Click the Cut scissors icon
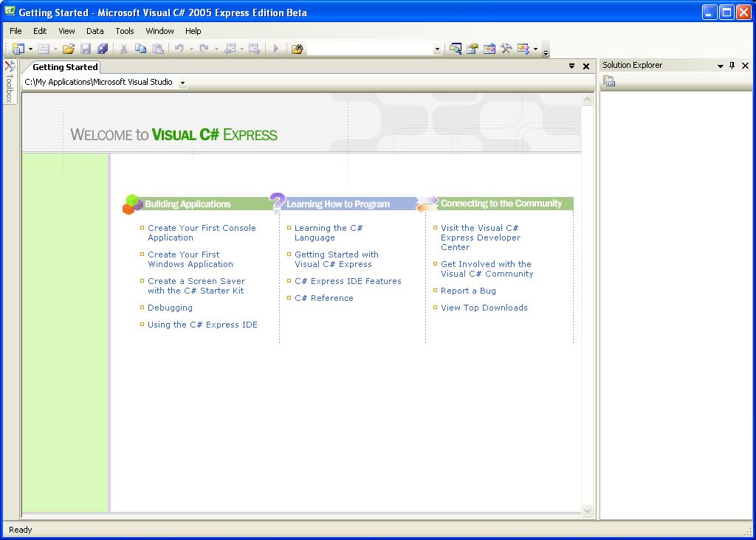This screenshot has height=540, width=756. coord(124,49)
